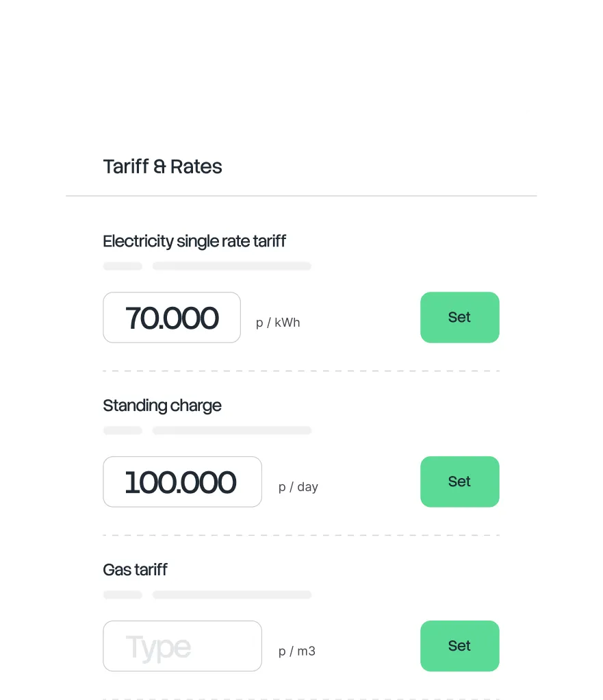
Task: Click the Electricity single rate tariff label
Action: click(194, 241)
